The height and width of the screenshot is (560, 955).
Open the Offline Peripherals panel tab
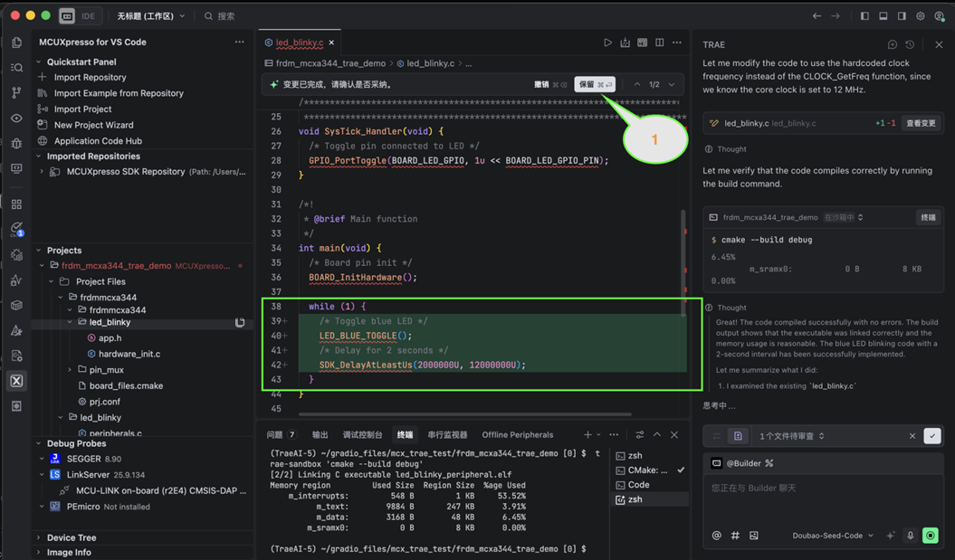pos(518,434)
